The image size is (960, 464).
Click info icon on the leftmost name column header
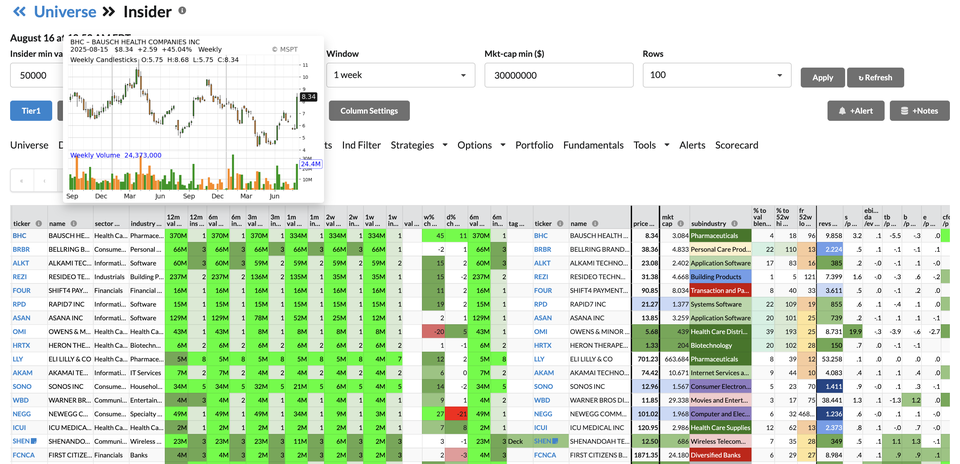pos(74,223)
